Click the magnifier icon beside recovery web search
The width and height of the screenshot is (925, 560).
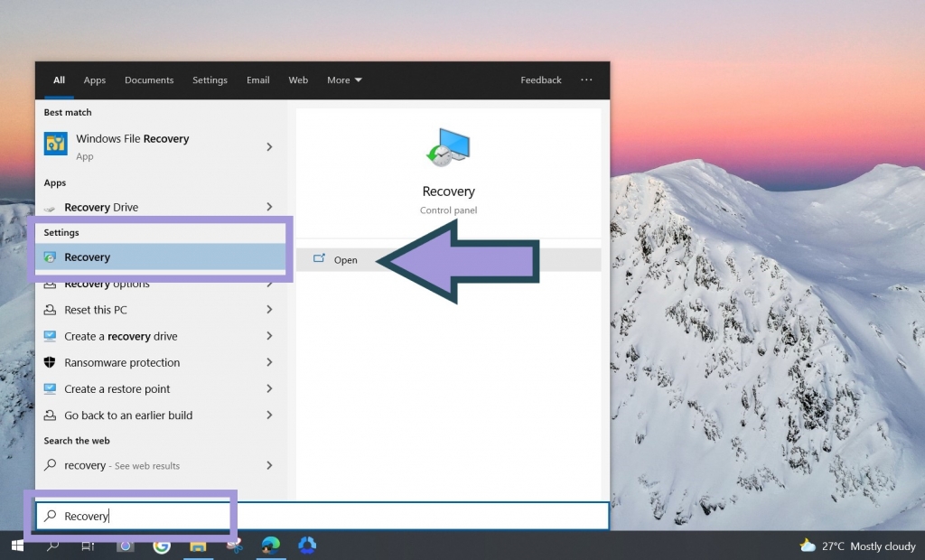[50, 465]
